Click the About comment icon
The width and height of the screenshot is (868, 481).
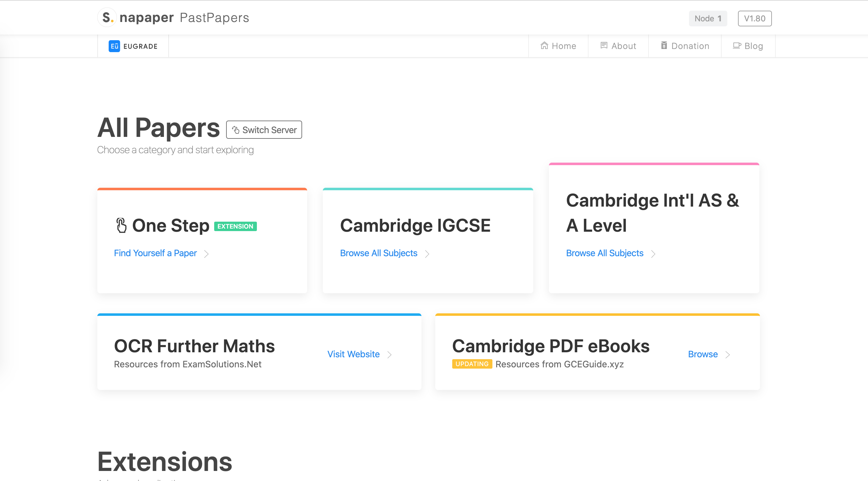(x=604, y=46)
